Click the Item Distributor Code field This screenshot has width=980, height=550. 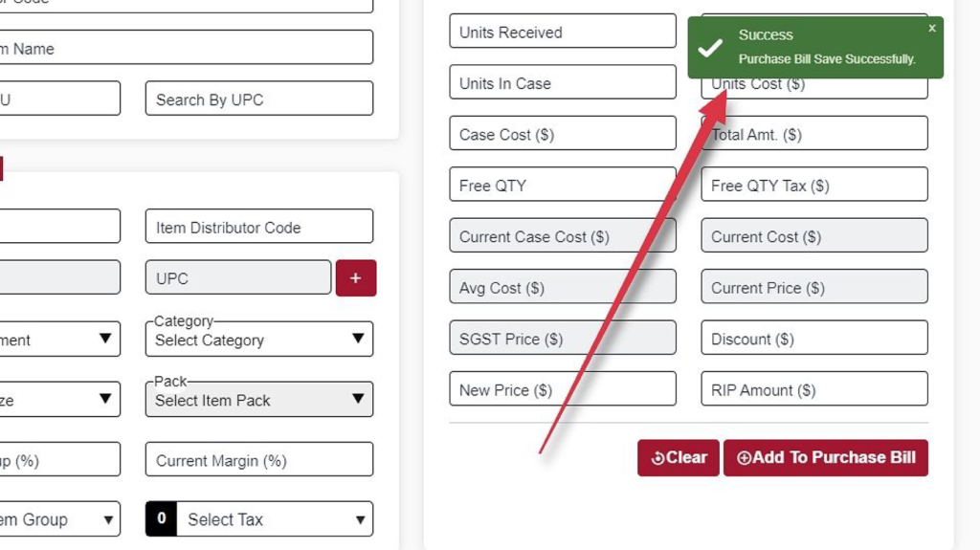259,227
